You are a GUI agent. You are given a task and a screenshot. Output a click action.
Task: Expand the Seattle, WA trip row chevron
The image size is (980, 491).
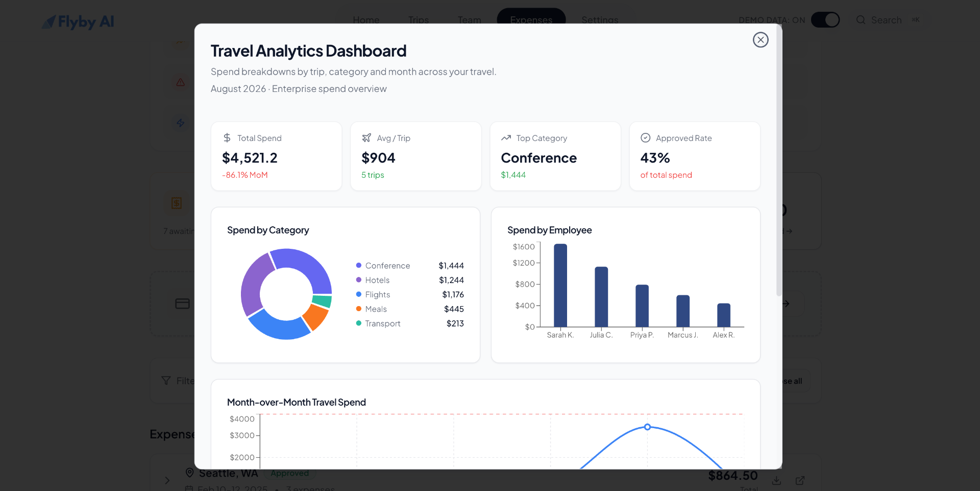tap(167, 480)
